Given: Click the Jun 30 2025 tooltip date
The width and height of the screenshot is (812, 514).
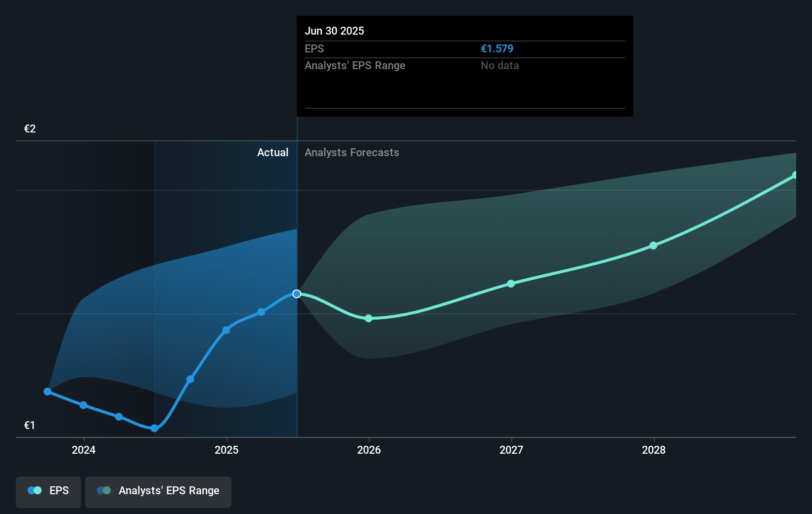Looking at the screenshot, I should [334, 31].
